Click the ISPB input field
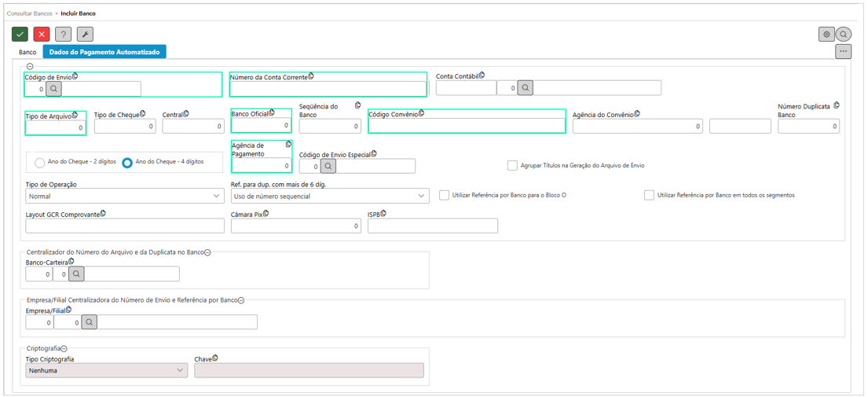The width and height of the screenshot is (868, 397). (x=432, y=226)
